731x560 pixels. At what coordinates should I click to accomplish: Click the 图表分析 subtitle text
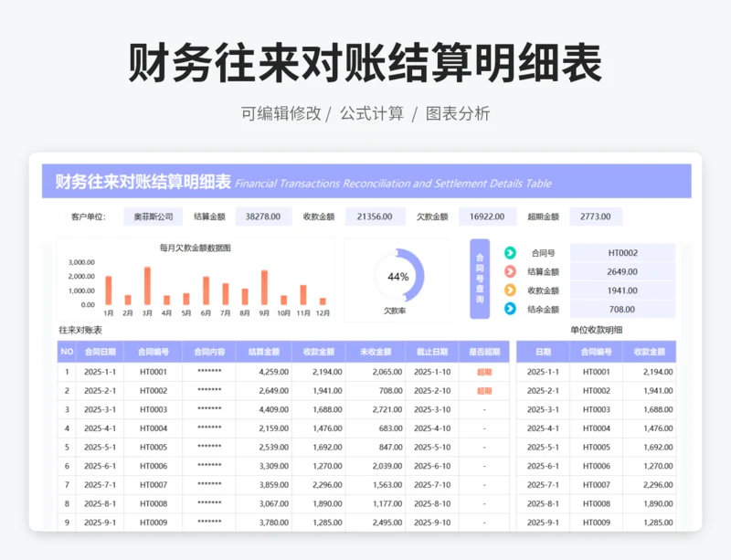458,113
